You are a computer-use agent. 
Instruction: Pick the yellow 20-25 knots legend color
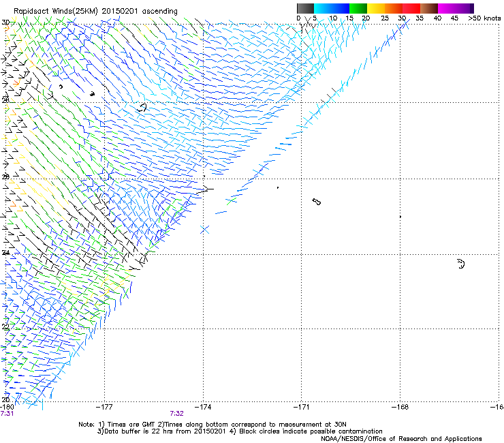click(375, 8)
